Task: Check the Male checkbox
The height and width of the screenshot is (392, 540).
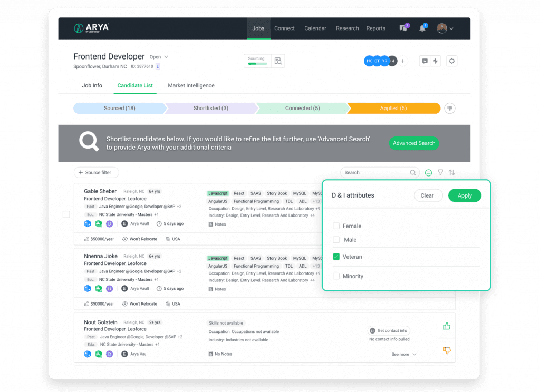Action: click(x=336, y=240)
